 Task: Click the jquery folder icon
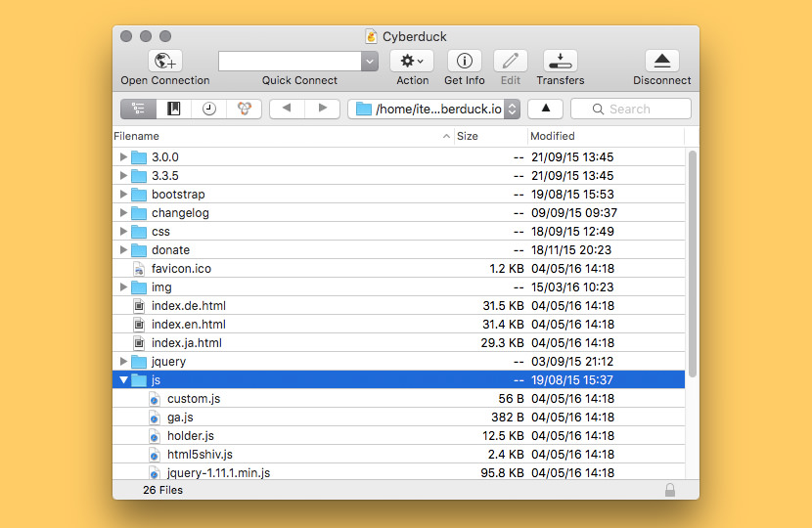[139, 362]
